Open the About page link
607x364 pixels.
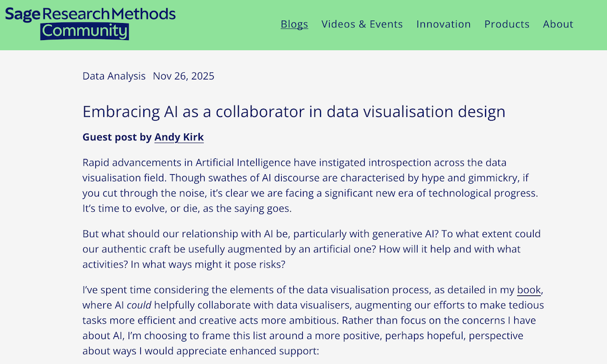[558, 24]
